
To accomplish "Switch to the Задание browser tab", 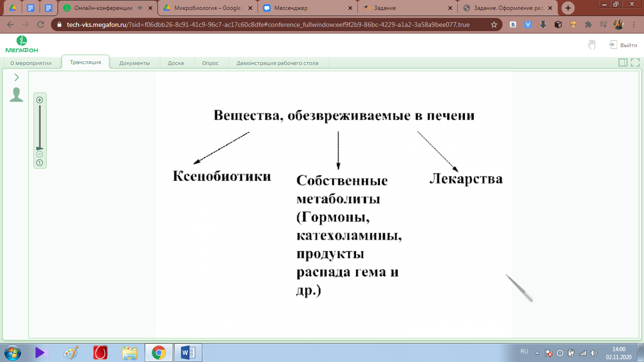I will pos(407,8).
